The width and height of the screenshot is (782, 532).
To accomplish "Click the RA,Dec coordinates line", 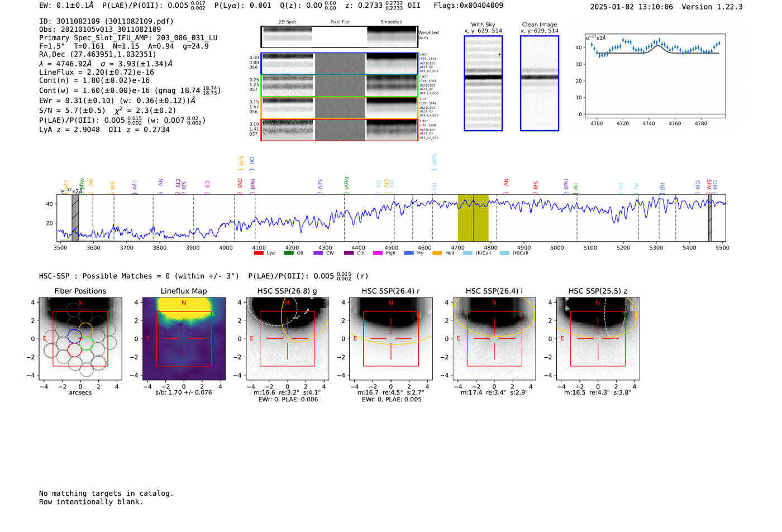I will [98, 54].
